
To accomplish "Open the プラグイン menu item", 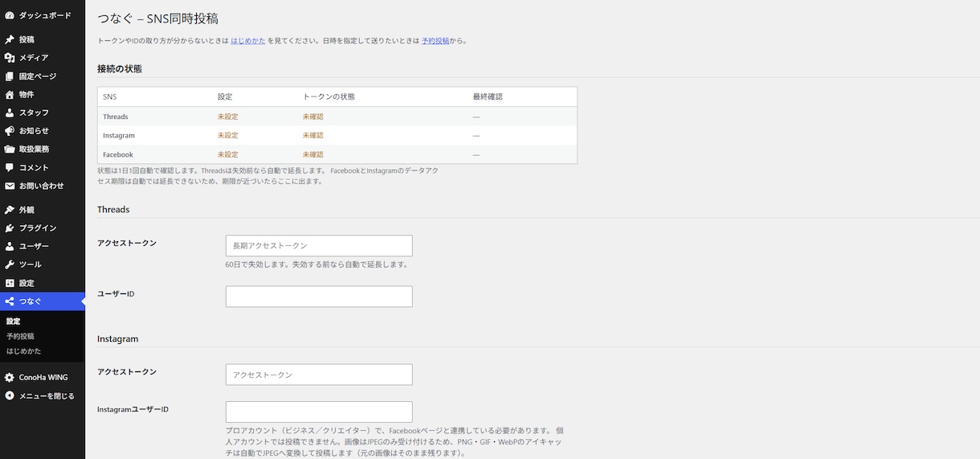I will [x=43, y=228].
